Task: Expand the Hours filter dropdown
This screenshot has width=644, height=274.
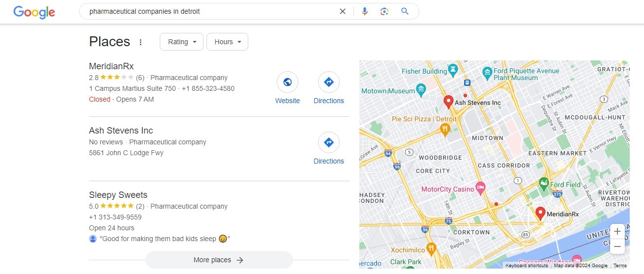Action: (227, 42)
